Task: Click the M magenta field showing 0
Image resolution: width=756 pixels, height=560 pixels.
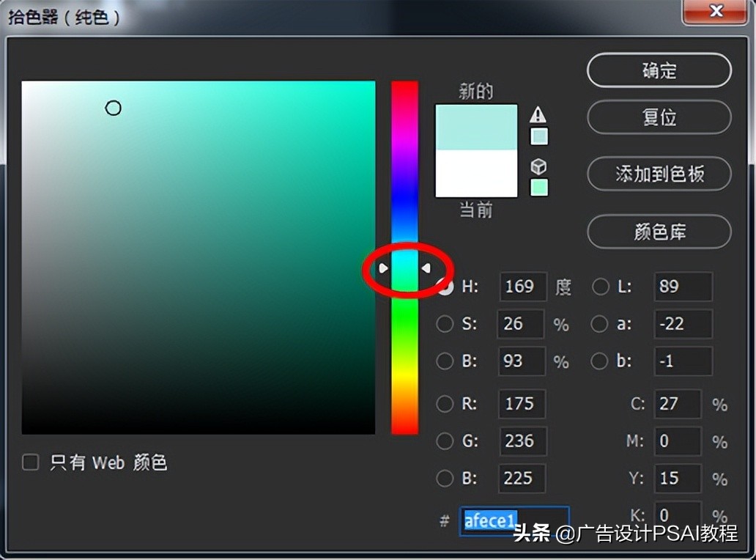Action: 677,441
